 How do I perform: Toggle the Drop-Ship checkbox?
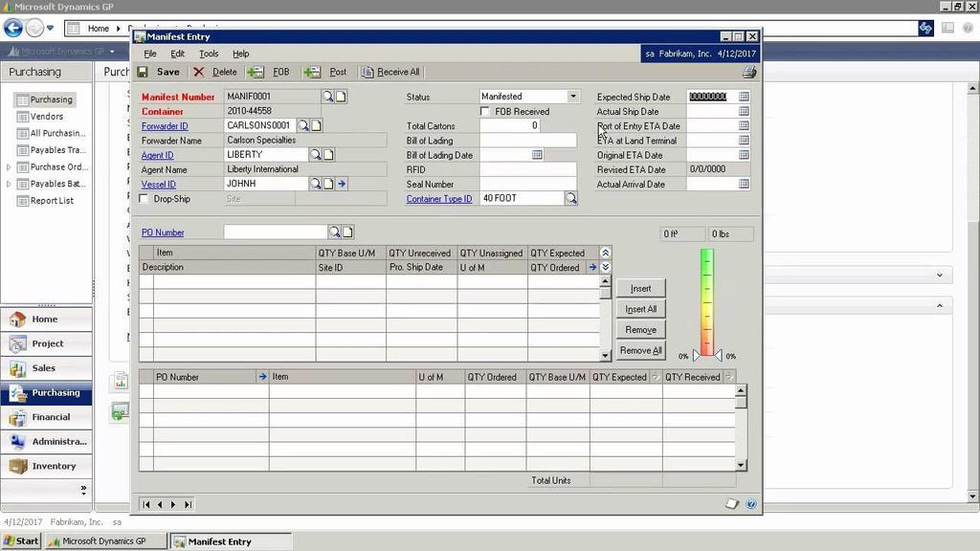coord(144,199)
